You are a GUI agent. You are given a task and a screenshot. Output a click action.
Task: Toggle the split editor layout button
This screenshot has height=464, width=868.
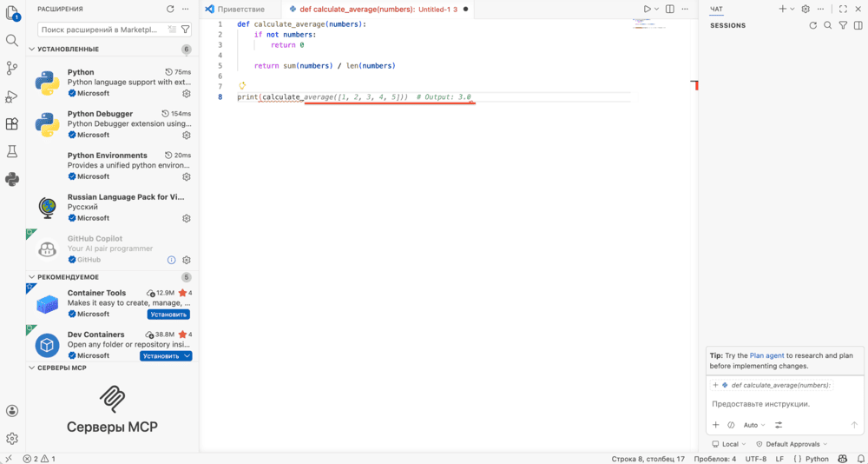670,9
